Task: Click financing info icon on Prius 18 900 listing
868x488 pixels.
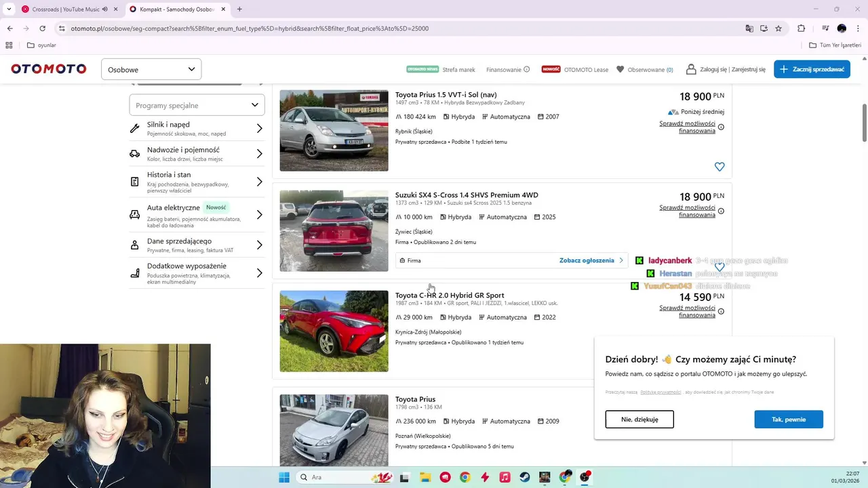Action: tap(721, 127)
